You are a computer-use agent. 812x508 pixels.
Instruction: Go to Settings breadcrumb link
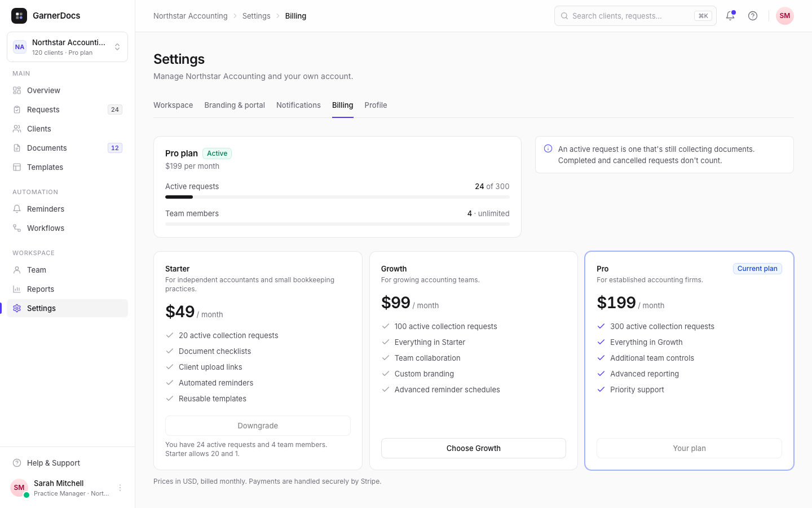click(x=257, y=16)
